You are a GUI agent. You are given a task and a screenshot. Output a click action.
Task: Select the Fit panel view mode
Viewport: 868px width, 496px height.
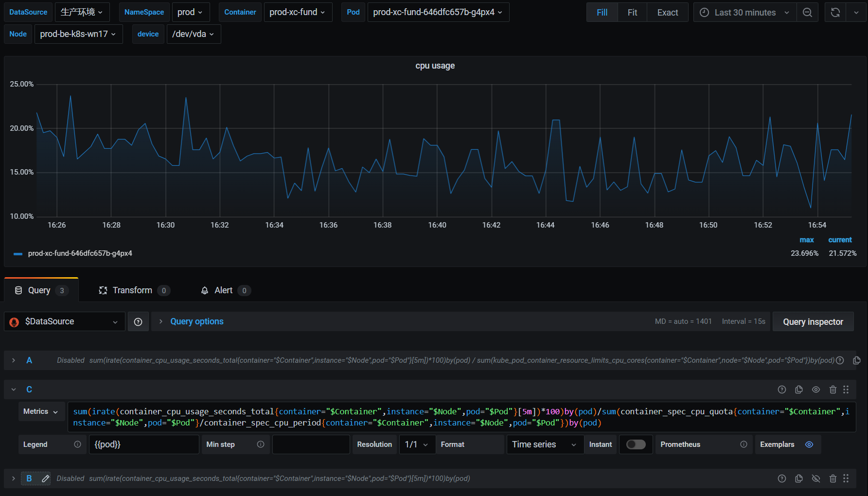tap(632, 13)
